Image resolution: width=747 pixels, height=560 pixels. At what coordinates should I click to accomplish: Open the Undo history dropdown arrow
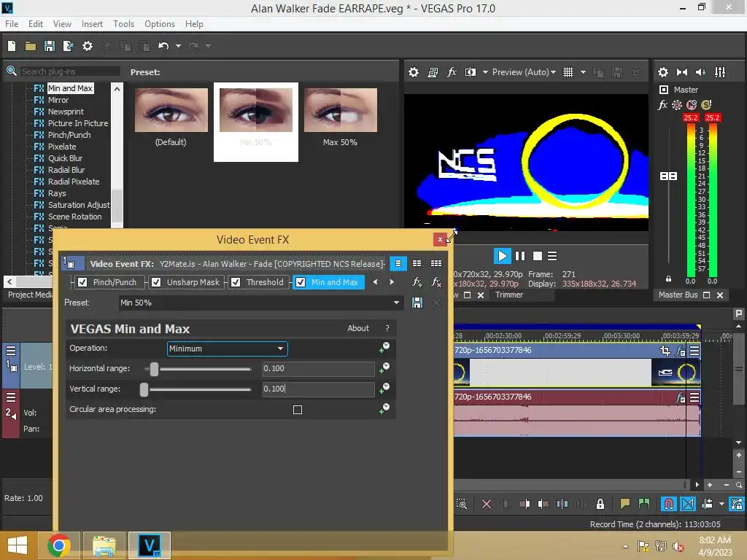click(178, 46)
